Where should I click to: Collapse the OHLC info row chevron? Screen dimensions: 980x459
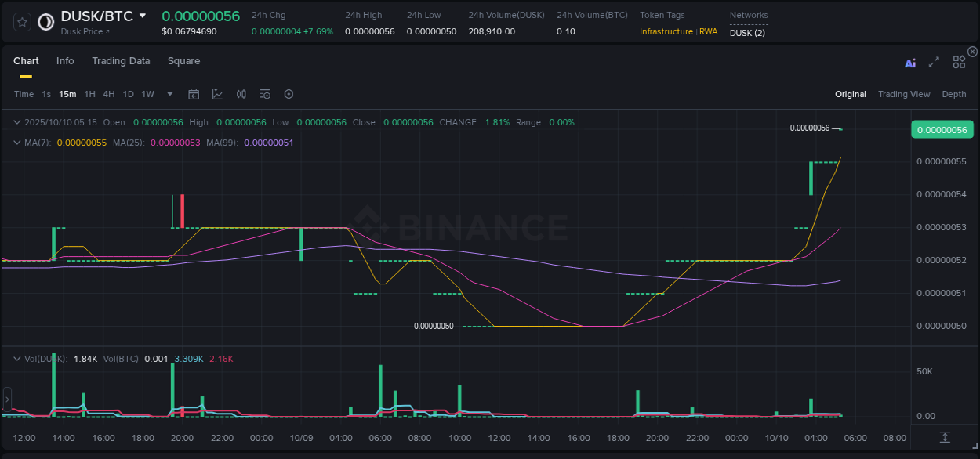17,122
